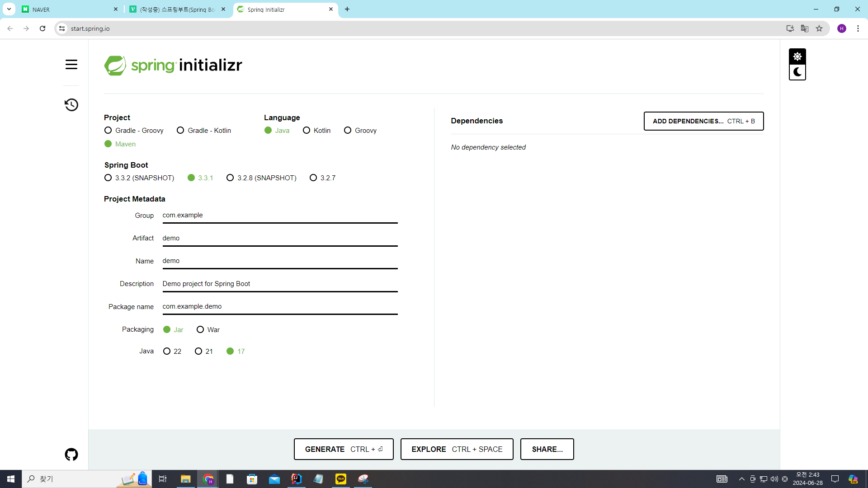Image resolution: width=868 pixels, height=488 pixels.
Task: Click the install app icon in address bar
Action: (790, 28)
